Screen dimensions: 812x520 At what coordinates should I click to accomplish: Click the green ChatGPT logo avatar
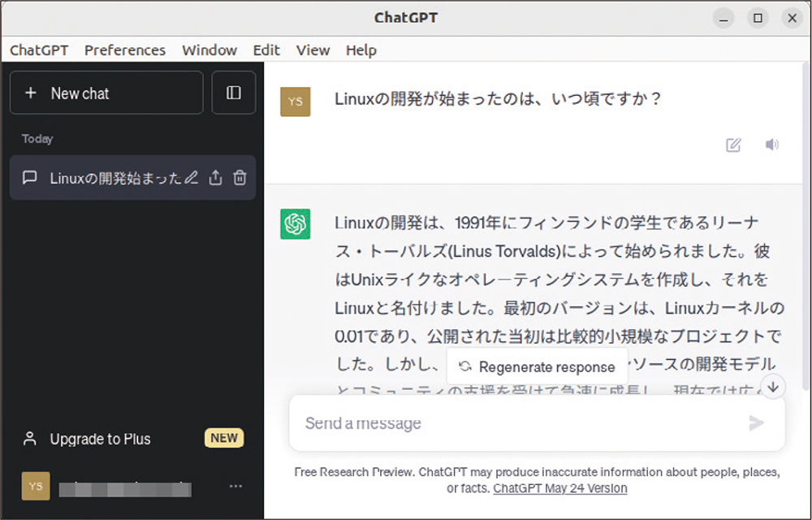pyautogui.click(x=296, y=224)
